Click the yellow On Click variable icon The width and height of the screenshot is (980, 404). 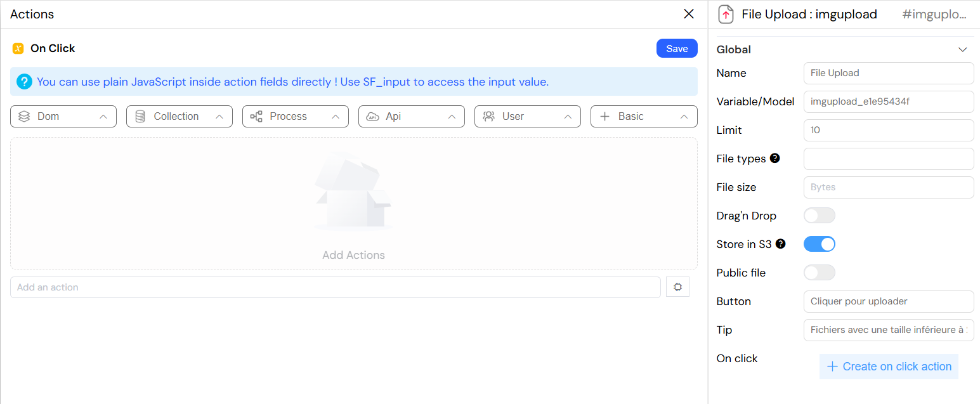(18, 48)
